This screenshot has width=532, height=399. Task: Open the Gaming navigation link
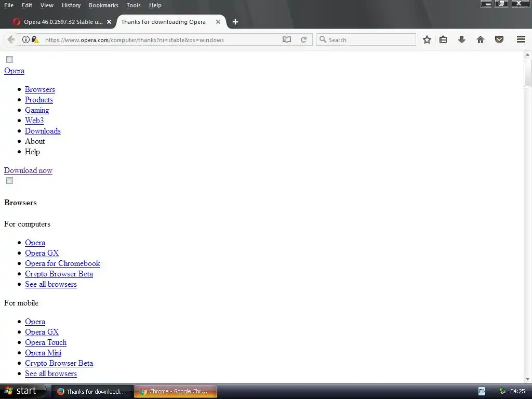coord(37,110)
